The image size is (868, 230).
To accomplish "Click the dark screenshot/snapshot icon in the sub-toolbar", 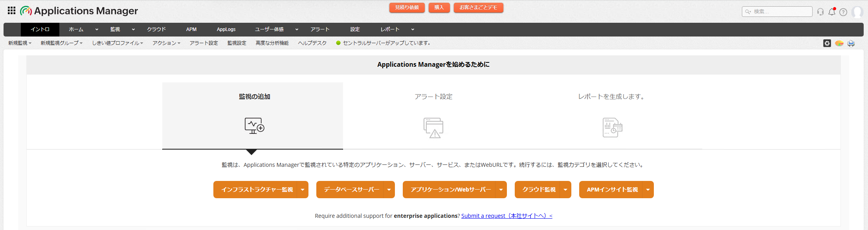I will point(827,43).
